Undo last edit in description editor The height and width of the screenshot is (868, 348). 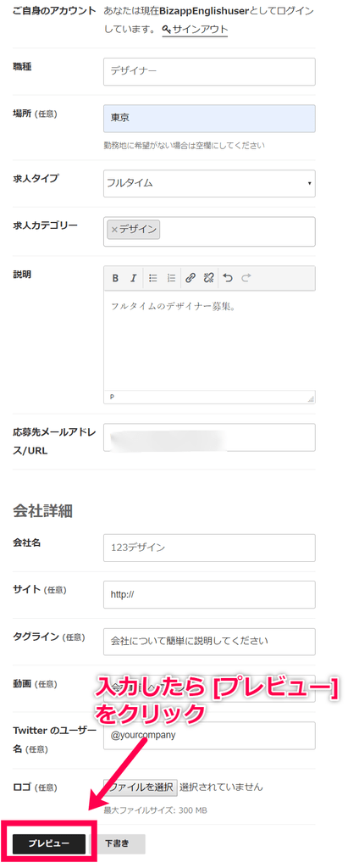[228, 278]
